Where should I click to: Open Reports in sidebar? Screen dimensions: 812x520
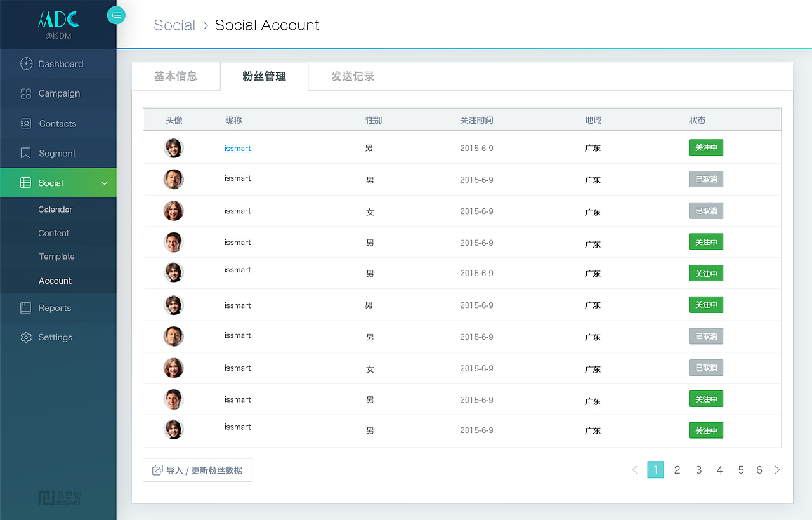[x=58, y=308]
